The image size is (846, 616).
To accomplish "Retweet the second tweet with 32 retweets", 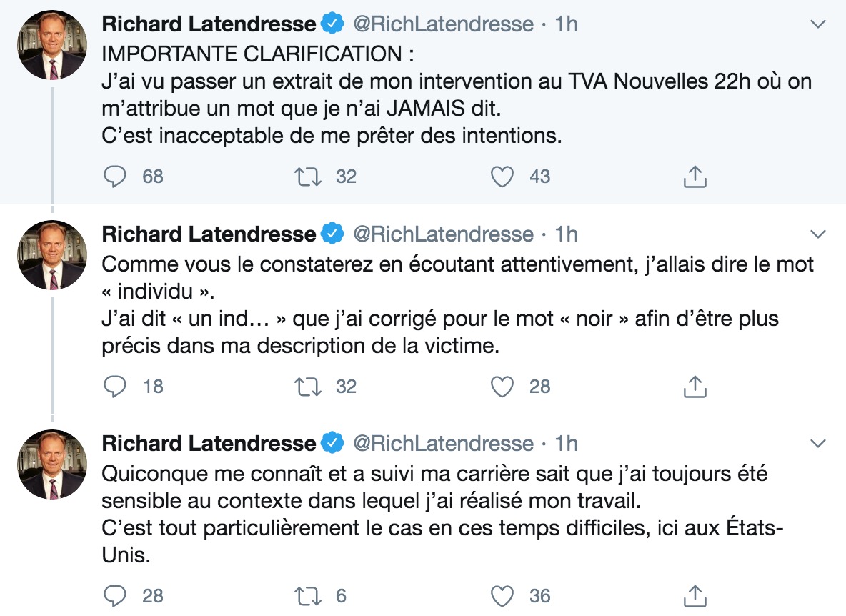I will click(x=307, y=386).
